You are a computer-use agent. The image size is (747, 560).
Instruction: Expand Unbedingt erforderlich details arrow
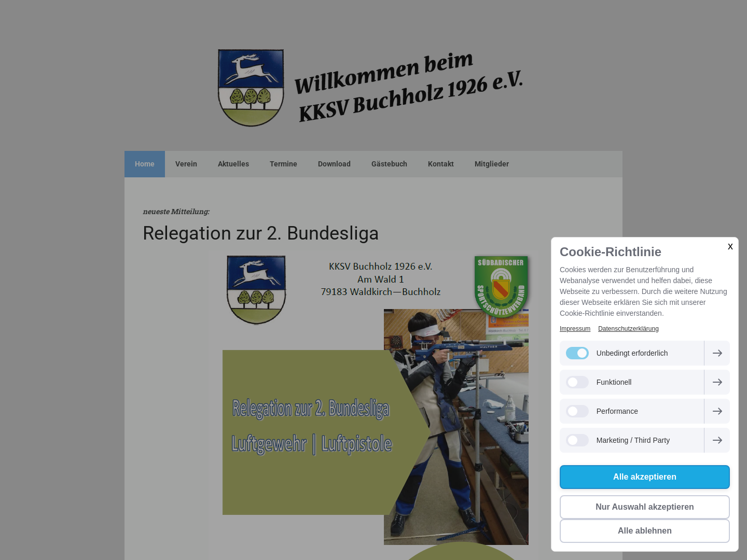tap(717, 353)
